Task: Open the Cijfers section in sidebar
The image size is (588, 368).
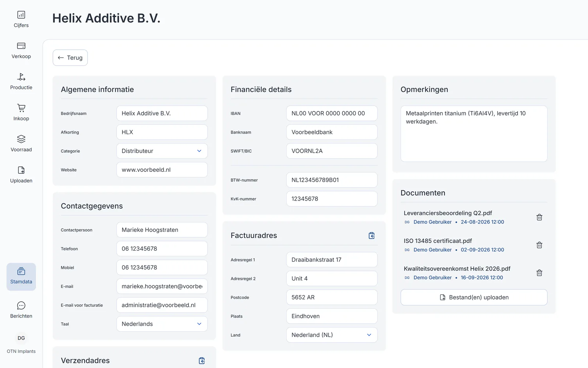Action: [21, 19]
